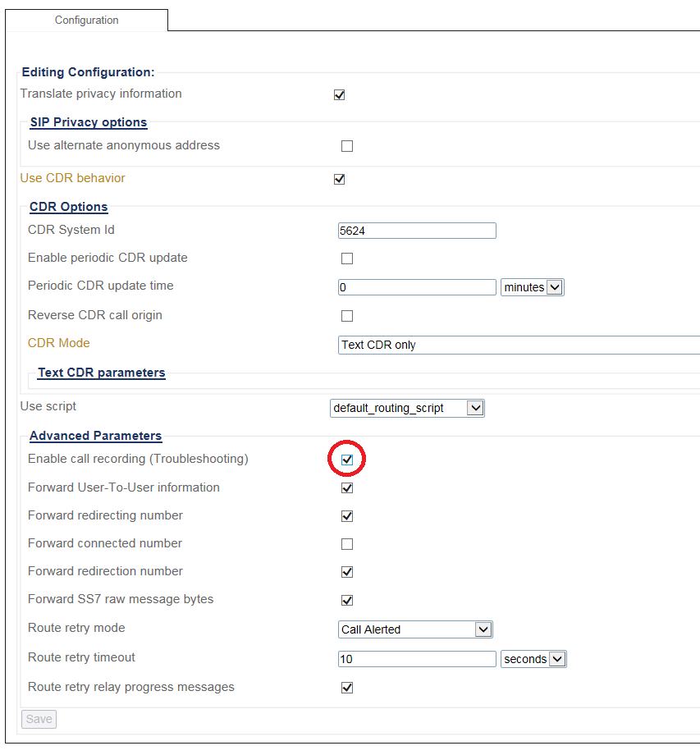Open Route retry mode dropdown
Screen dimensions: 700x755
(x=415, y=629)
